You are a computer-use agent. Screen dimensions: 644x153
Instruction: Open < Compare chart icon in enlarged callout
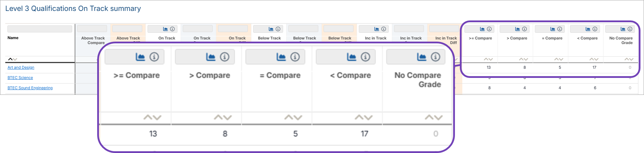351,57
